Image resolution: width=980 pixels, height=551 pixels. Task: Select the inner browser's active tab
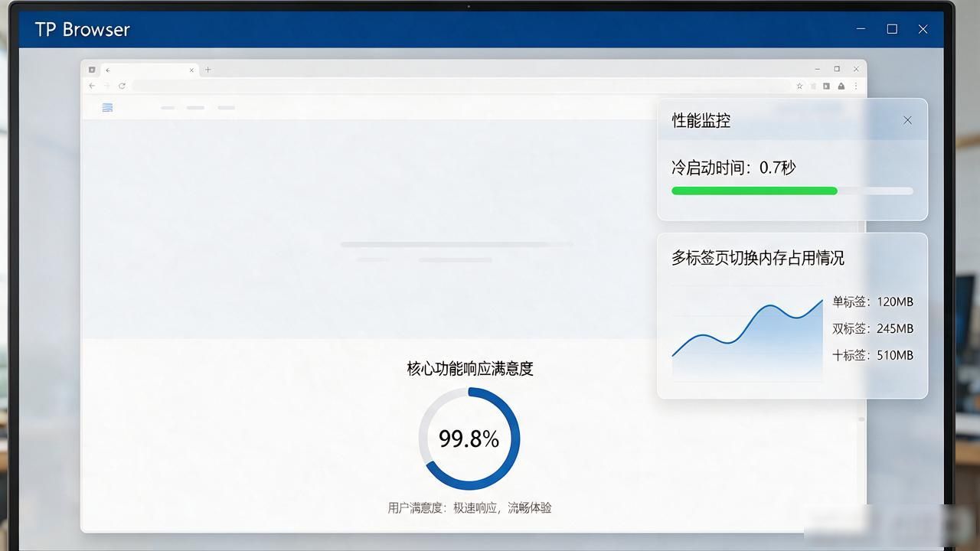(x=149, y=70)
